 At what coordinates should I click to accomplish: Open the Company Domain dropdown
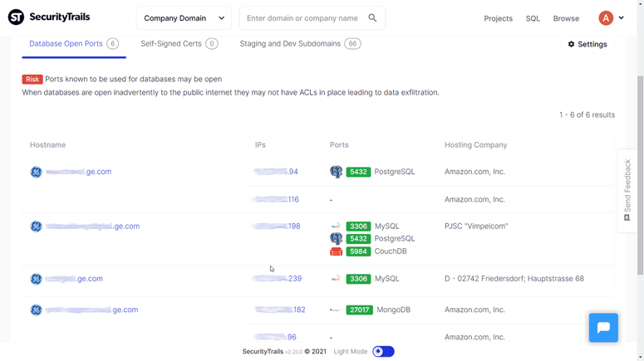[x=184, y=18]
